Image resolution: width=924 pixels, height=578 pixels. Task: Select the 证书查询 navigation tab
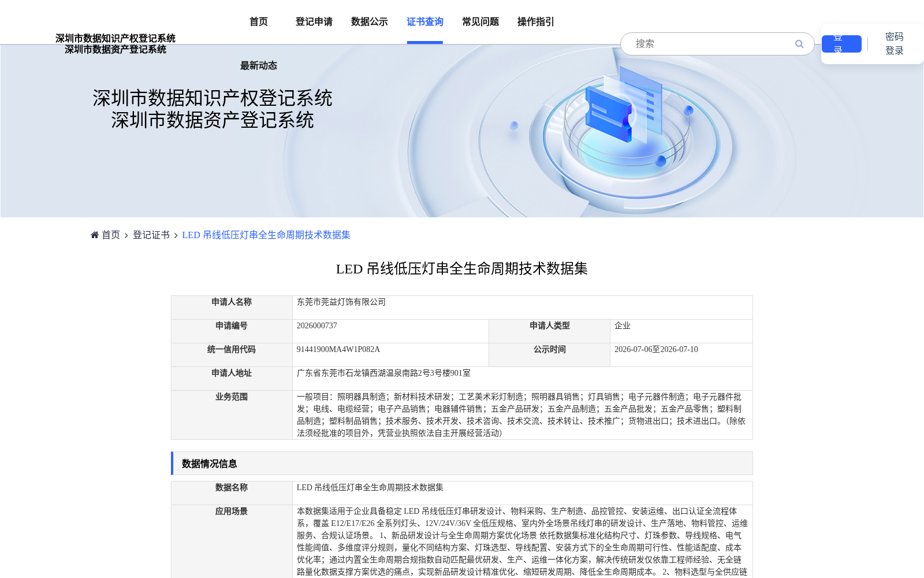point(425,21)
